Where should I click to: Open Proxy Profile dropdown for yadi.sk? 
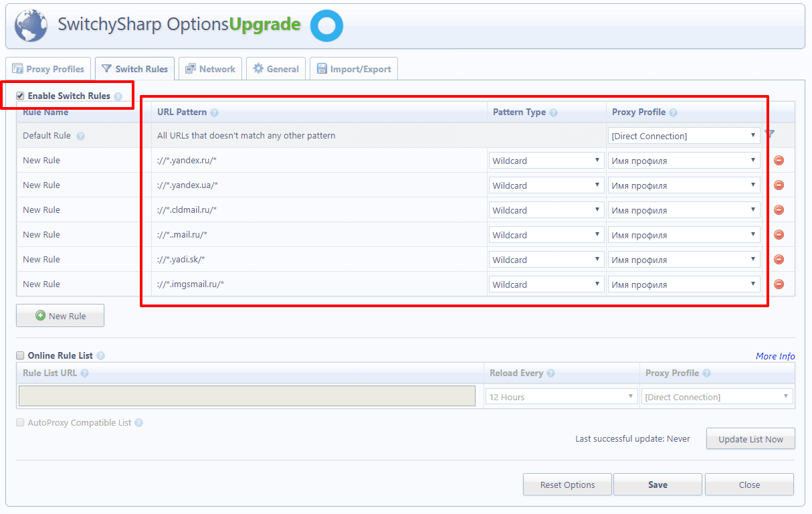684,260
